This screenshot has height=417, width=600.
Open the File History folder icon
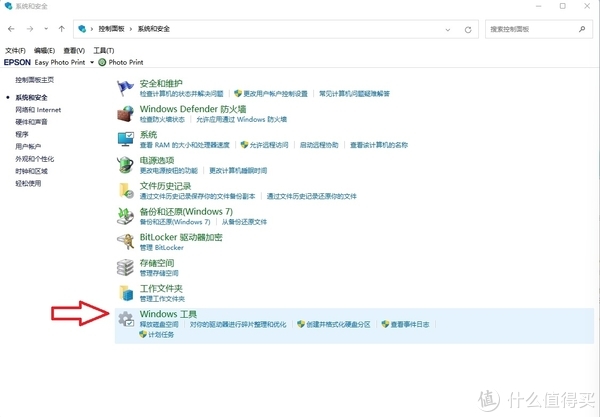coord(126,191)
